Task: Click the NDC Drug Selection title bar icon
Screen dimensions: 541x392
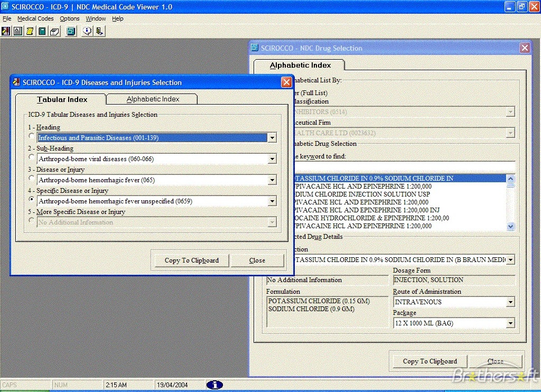Action: click(255, 48)
